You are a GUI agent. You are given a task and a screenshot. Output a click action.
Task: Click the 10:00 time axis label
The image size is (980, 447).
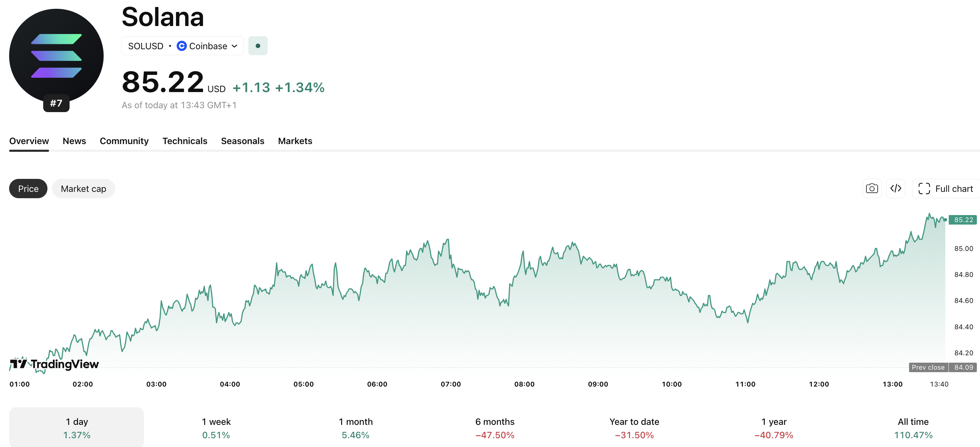(672, 384)
